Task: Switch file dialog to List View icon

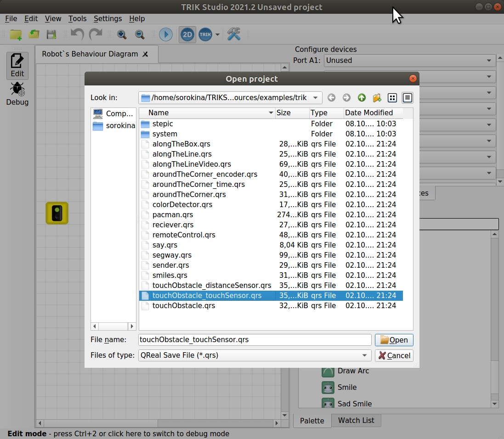Action: 392,98
